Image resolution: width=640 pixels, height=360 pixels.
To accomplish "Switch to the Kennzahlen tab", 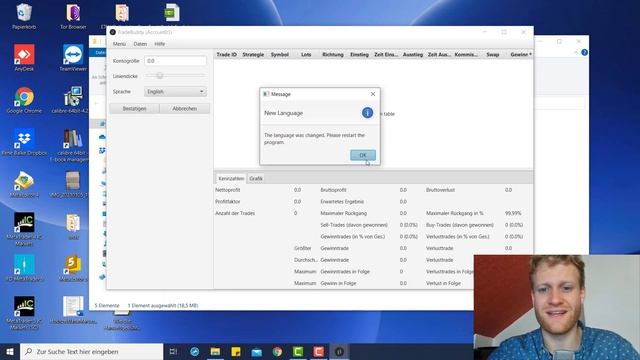I will (231, 178).
